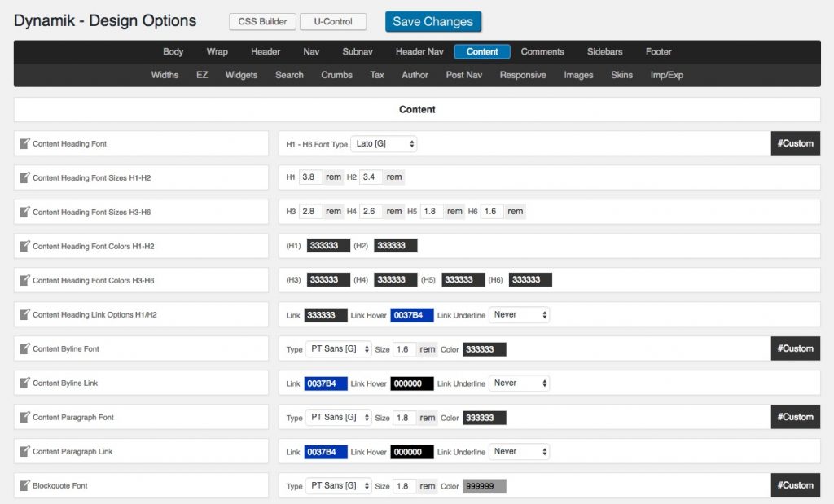This screenshot has height=504, width=834.
Task: Click edit icon beside Content Heading Font
Action: (x=24, y=143)
